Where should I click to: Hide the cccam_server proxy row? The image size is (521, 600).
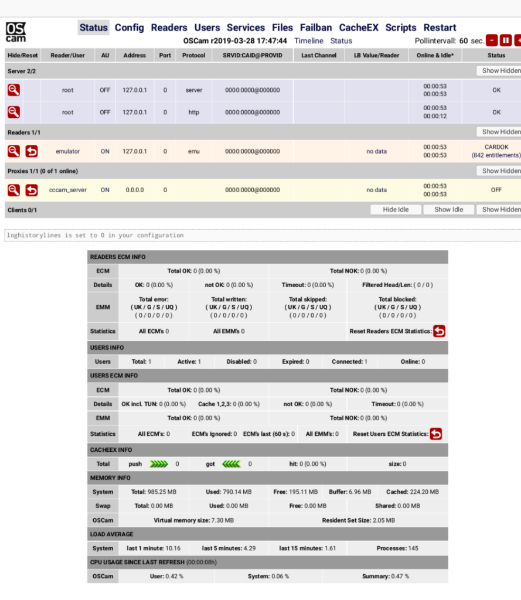pos(14,190)
